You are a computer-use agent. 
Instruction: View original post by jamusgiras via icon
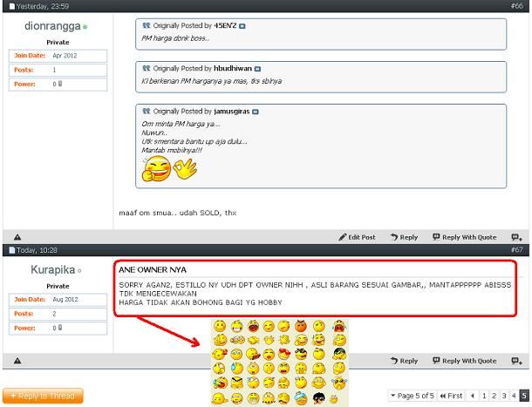pos(256,112)
